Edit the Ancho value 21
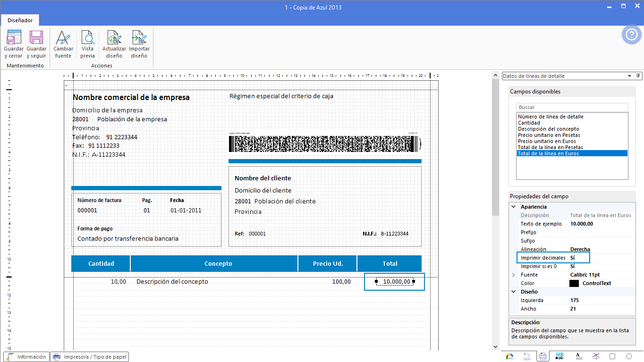644x362 pixels. click(x=602, y=309)
